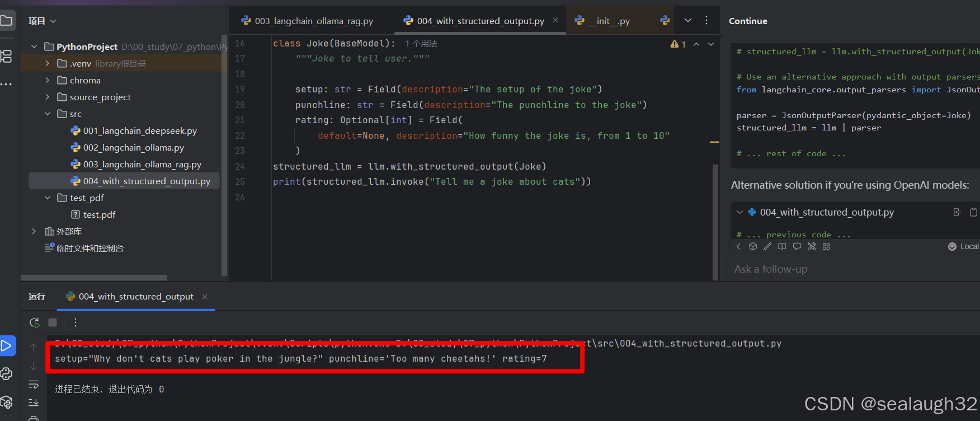Close the 004_with_structured_output run tab
The height and width of the screenshot is (421, 980).
(205, 297)
